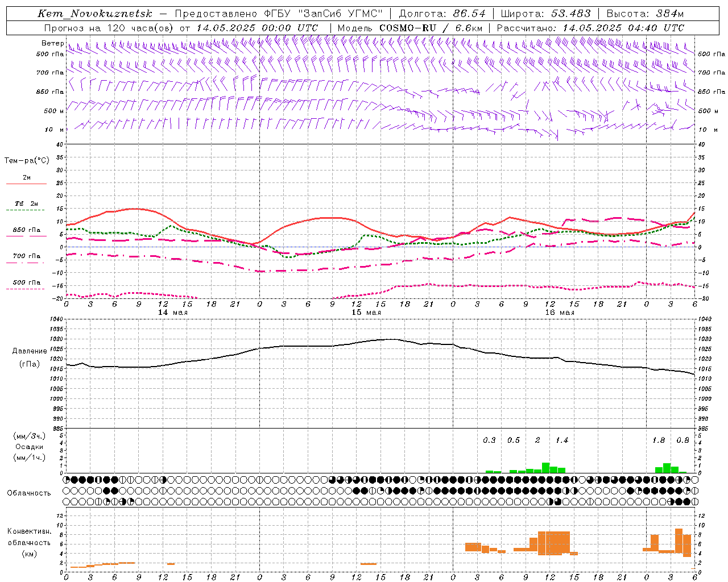Click the '700 гПа' temperature legend label
Viewport: 728px width, 582px height.
27,256
